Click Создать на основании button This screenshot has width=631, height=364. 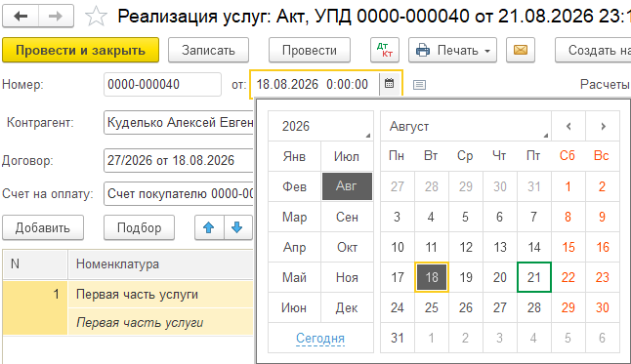[593, 51]
